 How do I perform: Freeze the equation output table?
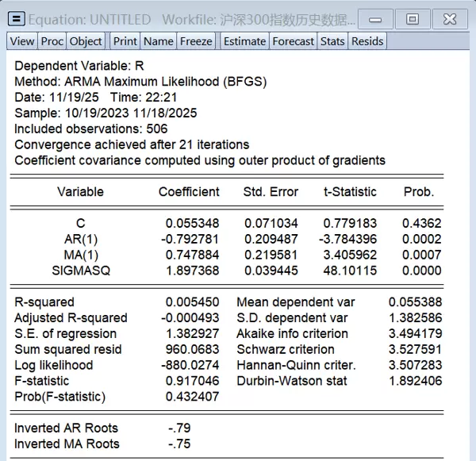click(196, 41)
